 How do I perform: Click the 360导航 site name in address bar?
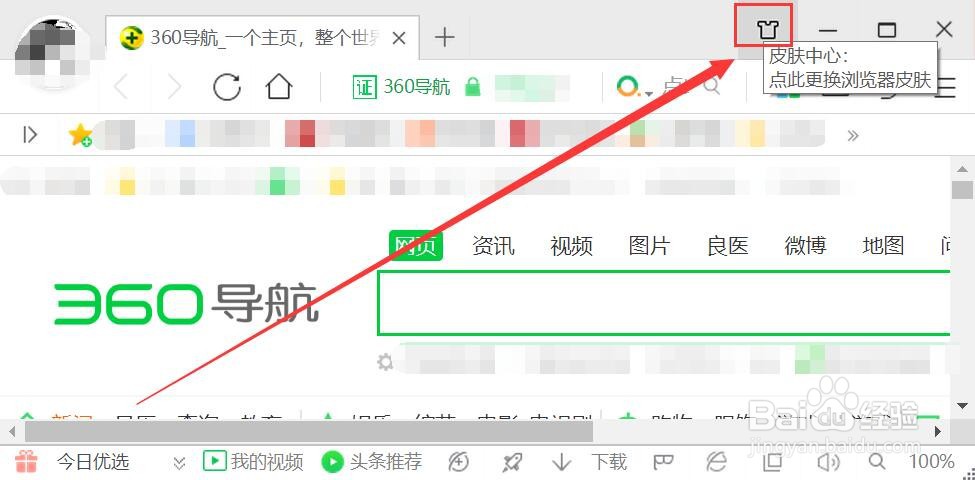tap(417, 87)
